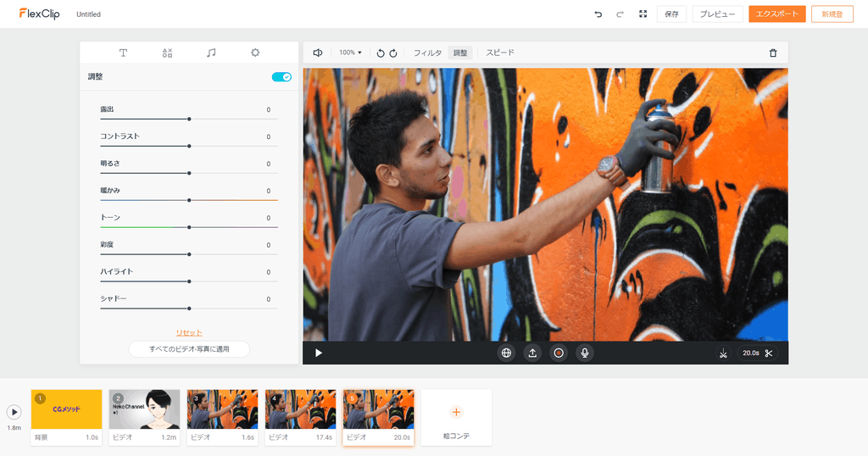Click the orange エクスポート button
This screenshot has width=868, height=456.
click(x=776, y=14)
